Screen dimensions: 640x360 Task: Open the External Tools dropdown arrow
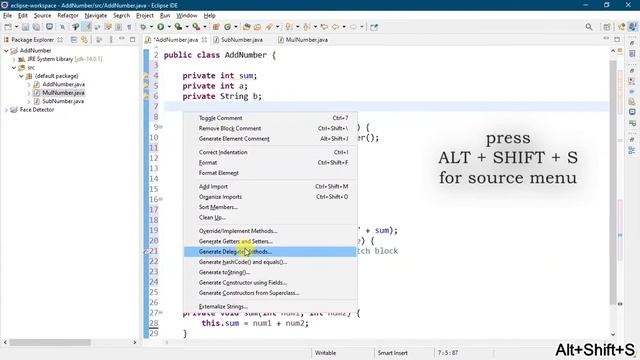click(204, 27)
